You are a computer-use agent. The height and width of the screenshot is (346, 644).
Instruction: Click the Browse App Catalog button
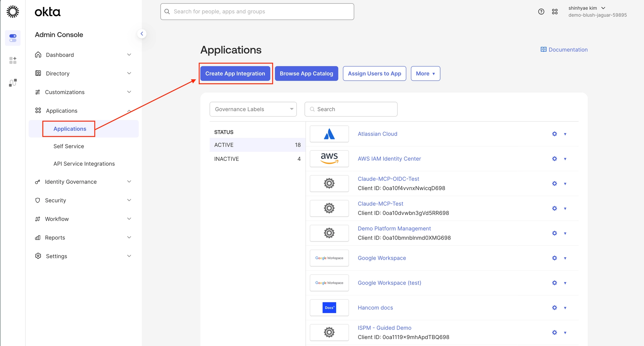[x=306, y=74]
